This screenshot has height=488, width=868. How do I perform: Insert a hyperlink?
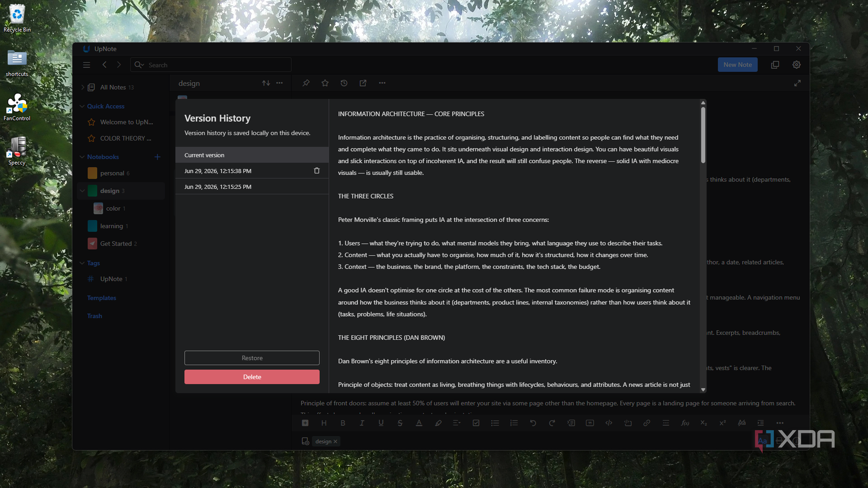tap(647, 423)
